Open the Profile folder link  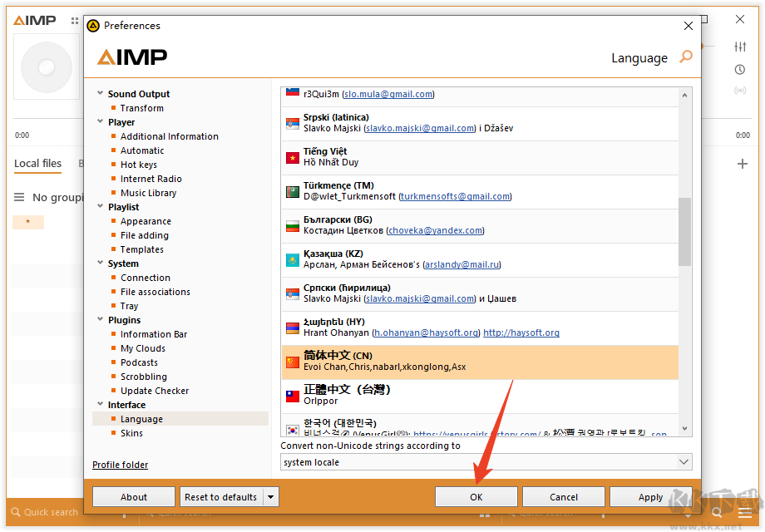(120, 465)
